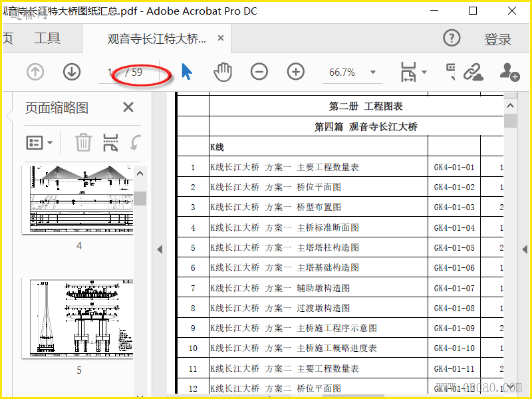Select page 5 thumbnail
Screen dimensions: 532x399
click(x=77, y=318)
